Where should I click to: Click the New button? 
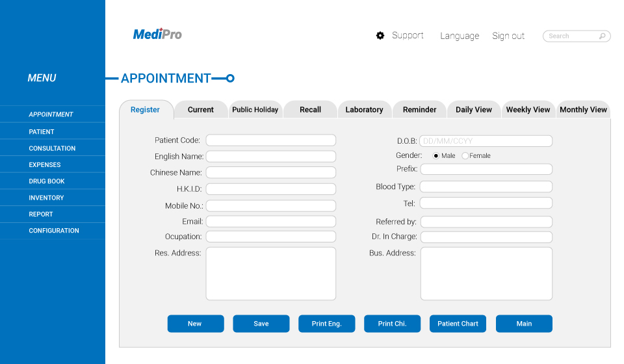pos(195,324)
